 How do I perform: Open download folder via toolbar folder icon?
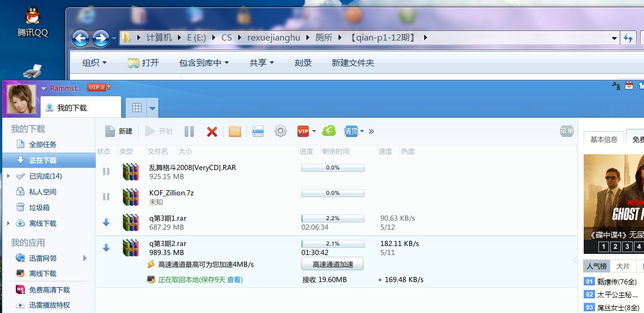point(235,131)
